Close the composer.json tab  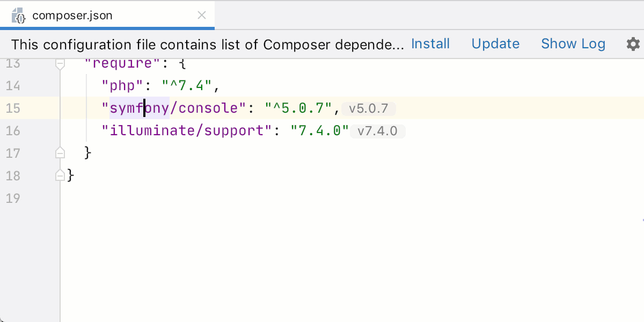[201, 15]
